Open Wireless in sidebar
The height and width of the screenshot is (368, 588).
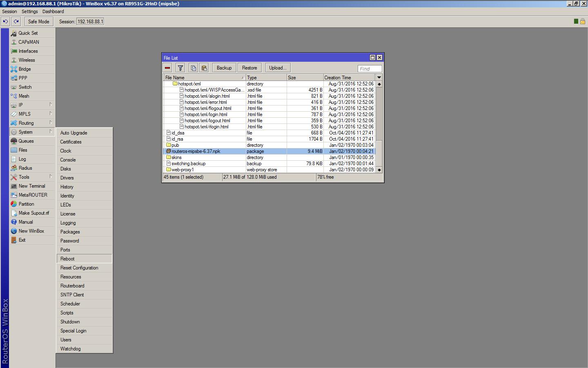(x=32, y=60)
